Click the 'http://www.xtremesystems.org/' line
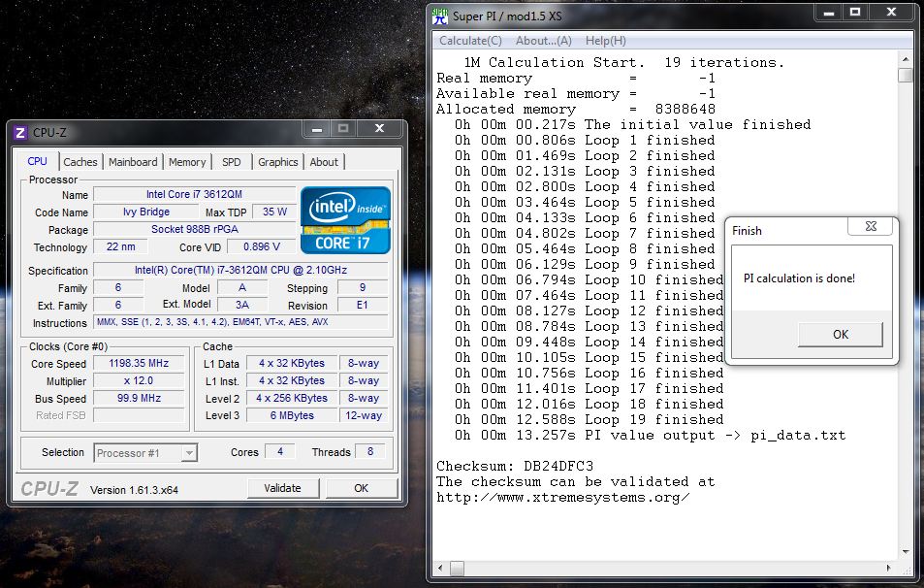Viewport: 924px width, 588px height. (562, 497)
